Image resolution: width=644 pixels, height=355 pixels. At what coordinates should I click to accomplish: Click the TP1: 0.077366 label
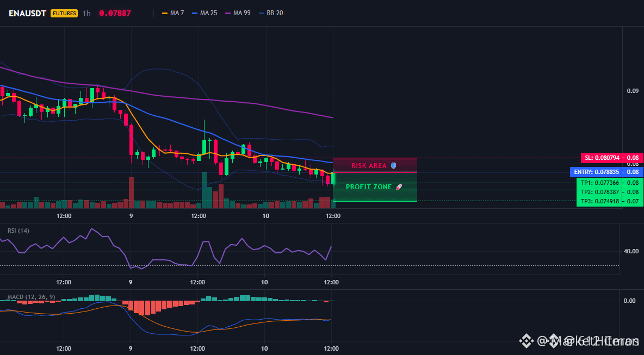pos(599,183)
